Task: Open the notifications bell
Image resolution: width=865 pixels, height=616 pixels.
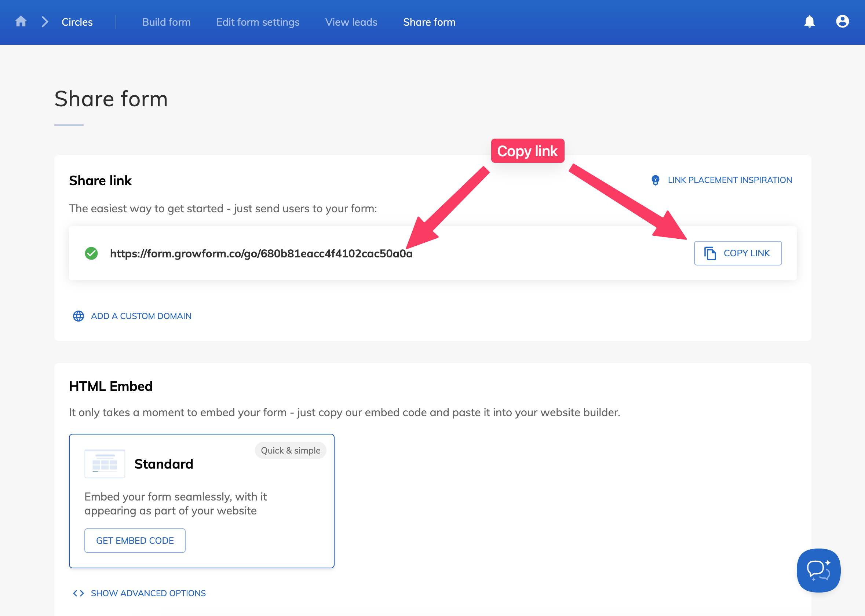Action: coord(809,22)
